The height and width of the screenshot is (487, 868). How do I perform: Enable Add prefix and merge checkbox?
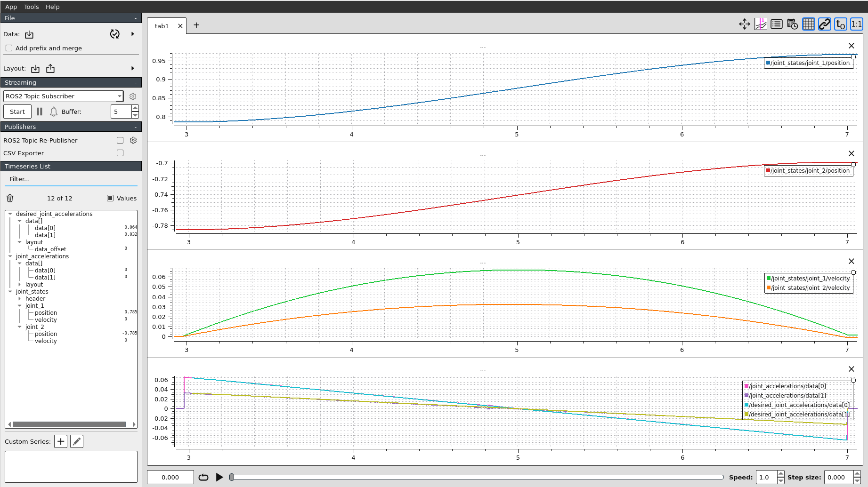point(9,48)
